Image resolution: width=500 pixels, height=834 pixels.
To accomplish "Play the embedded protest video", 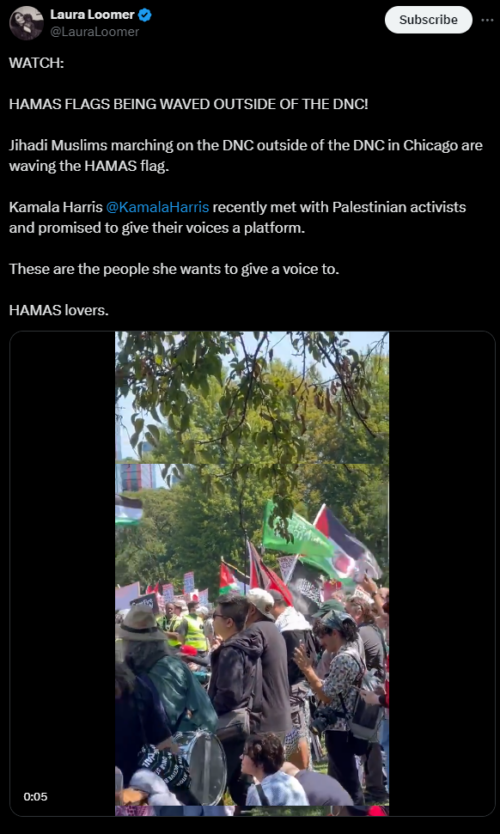I will pyautogui.click(x=252, y=573).
